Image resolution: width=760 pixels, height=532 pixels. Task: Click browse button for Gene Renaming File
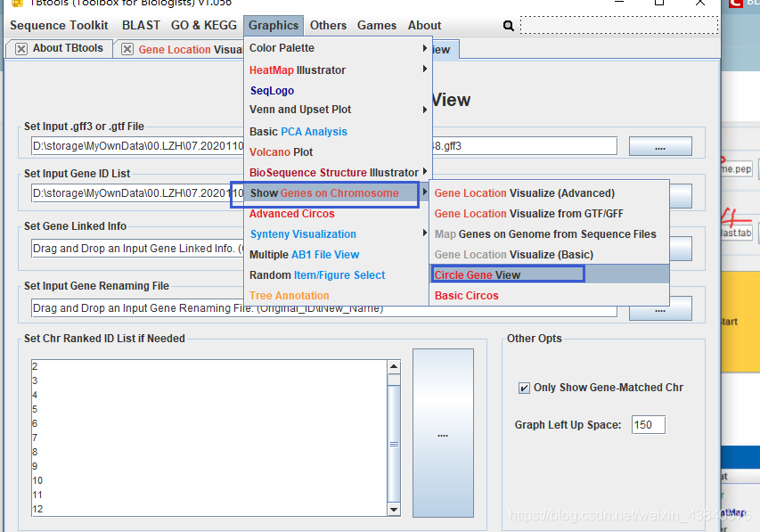coord(660,311)
